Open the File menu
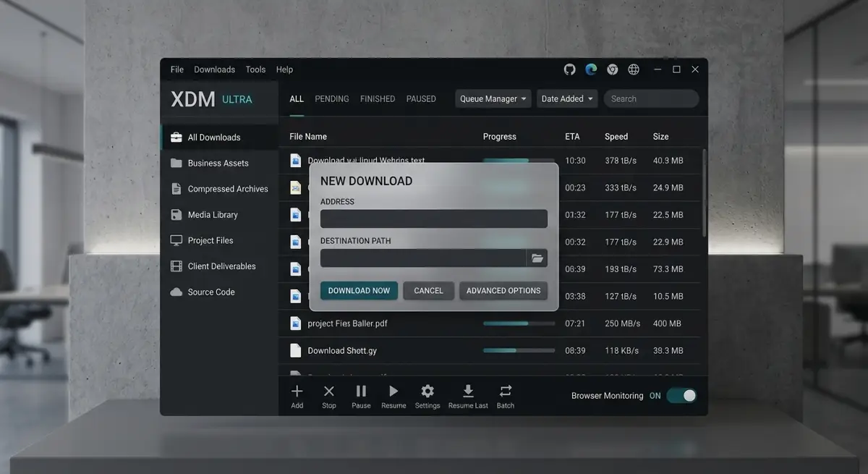Viewport: 868px width, 474px height. click(177, 69)
